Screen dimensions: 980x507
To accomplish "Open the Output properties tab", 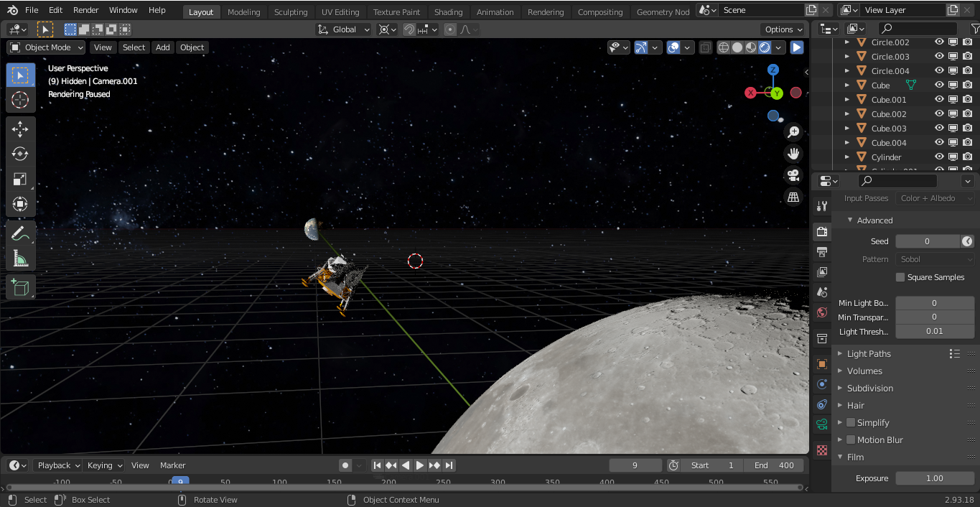I will (x=822, y=252).
